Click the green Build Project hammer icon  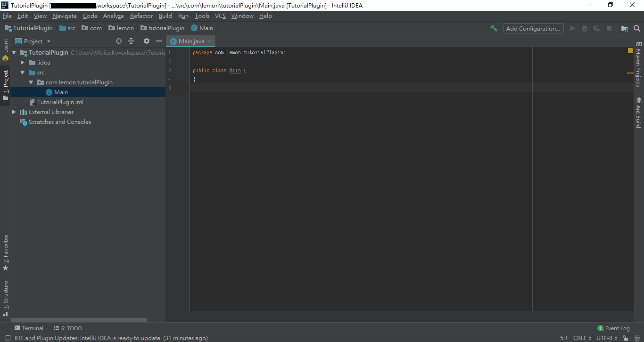[x=494, y=28]
